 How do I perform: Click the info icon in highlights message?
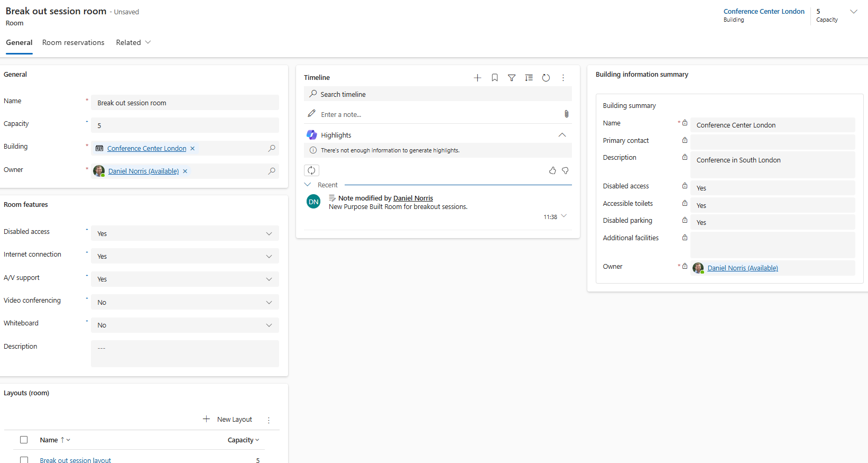[x=313, y=150]
